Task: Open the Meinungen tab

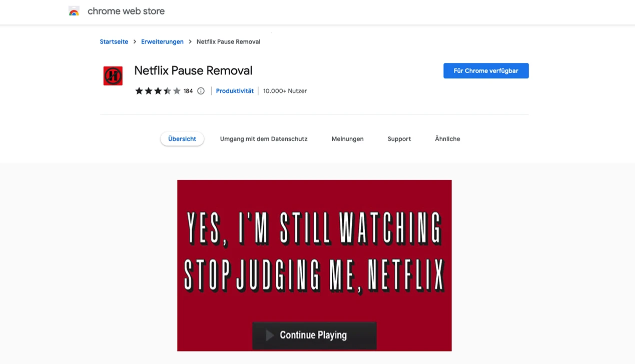Action: point(347,139)
